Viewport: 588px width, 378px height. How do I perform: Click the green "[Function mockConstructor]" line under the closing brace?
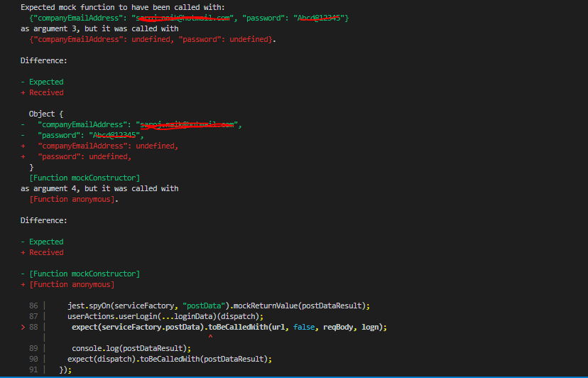[x=85, y=178]
